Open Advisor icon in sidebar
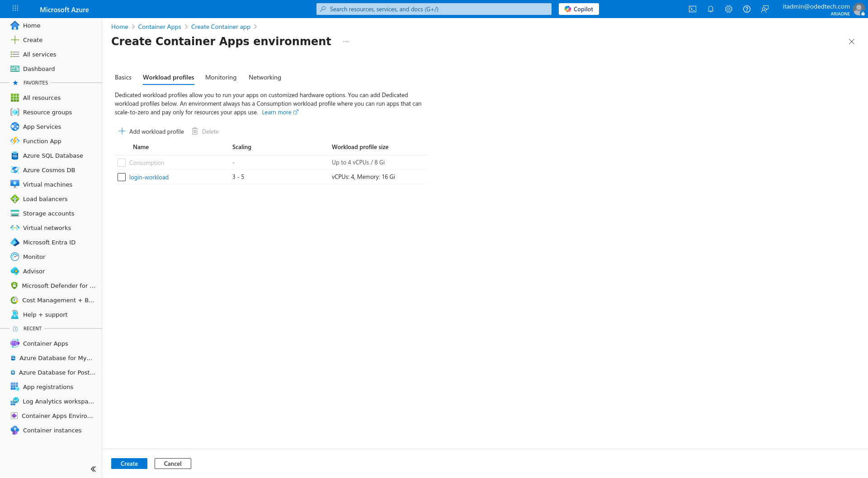Viewport: 868px width, 478px height. pos(15,271)
